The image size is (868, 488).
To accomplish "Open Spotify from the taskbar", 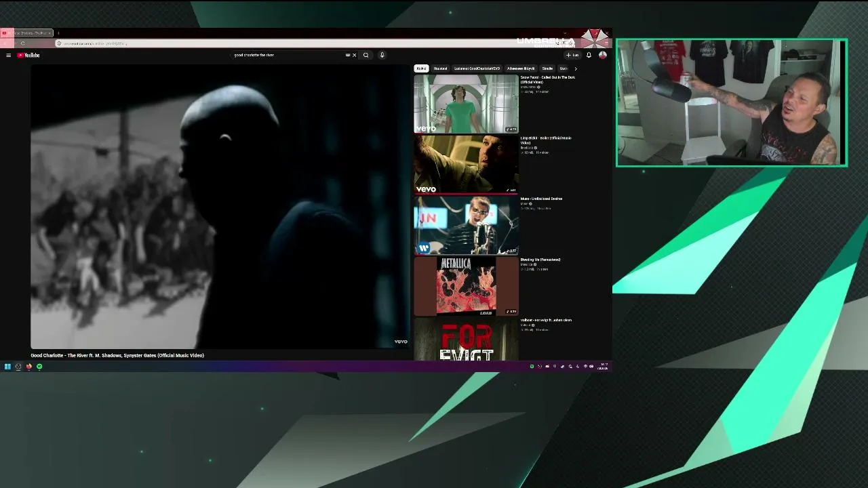I will tap(39, 367).
